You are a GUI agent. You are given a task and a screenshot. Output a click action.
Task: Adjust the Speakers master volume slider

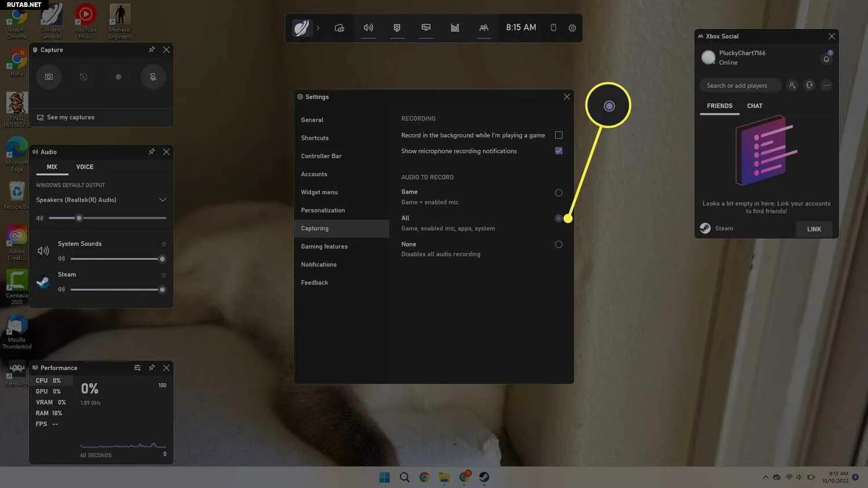pos(108,218)
